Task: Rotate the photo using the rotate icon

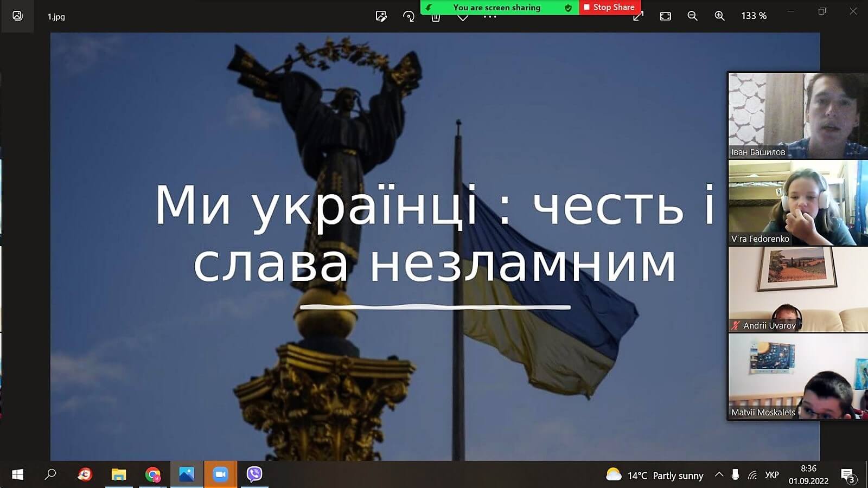Action: pyautogui.click(x=409, y=16)
